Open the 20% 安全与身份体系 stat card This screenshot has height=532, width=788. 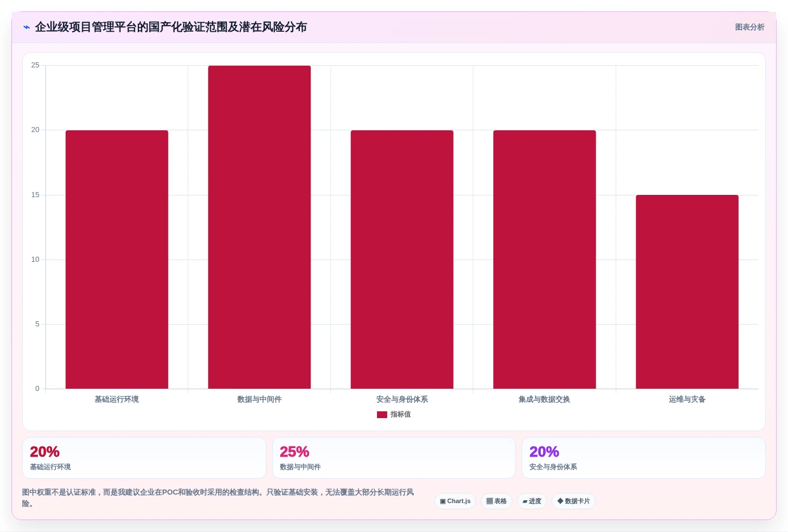point(643,458)
